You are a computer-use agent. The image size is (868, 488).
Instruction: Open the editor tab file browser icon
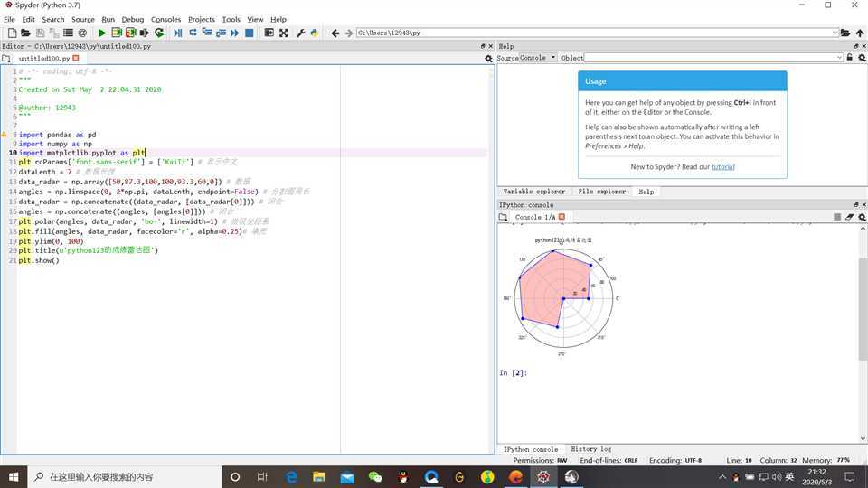6,58
